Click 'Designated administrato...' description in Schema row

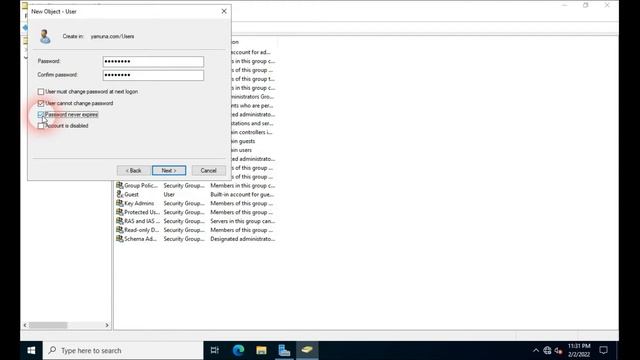pos(242,239)
